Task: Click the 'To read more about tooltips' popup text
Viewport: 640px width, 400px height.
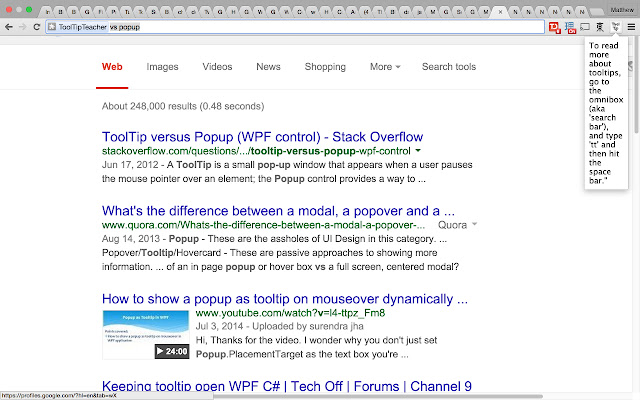Action: pyautogui.click(x=606, y=113)
